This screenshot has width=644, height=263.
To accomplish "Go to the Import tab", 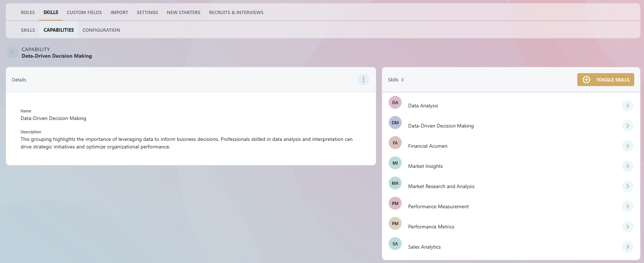I will point(119,12).
